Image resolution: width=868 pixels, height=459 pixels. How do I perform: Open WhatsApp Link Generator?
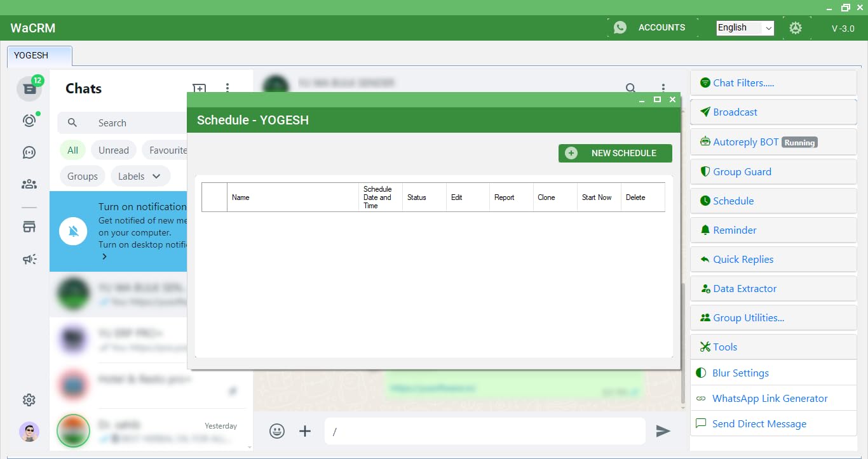click(773, 398)
